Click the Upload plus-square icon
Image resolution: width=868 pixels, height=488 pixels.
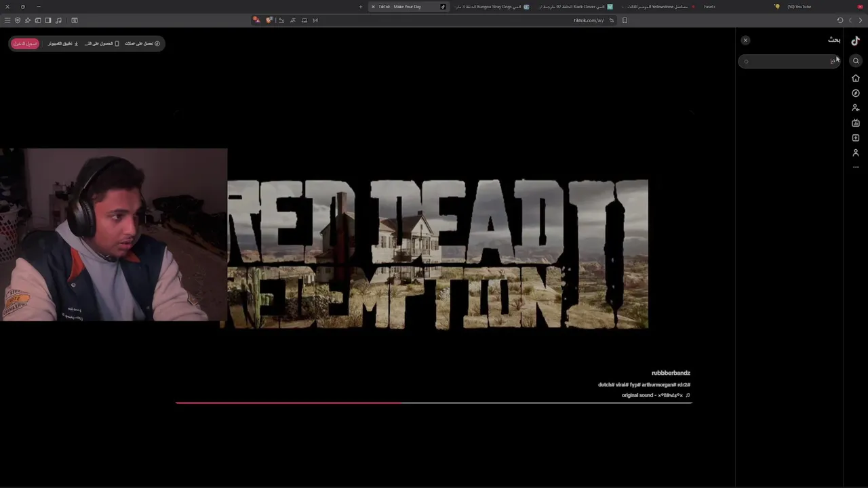(856, 138)
